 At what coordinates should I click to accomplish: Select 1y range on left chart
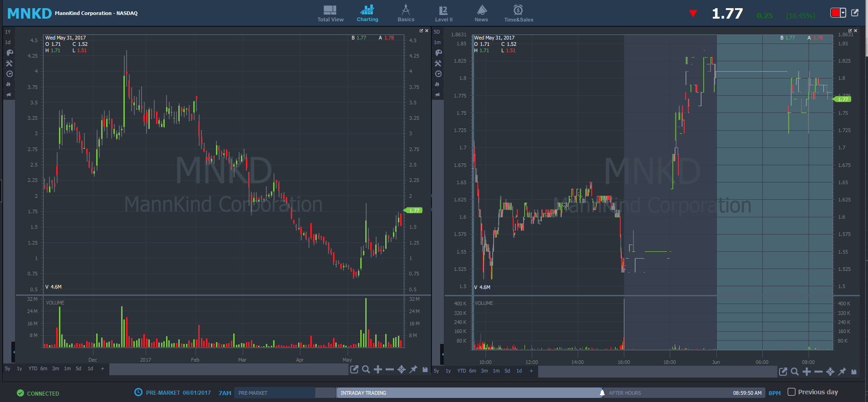pyautogui.click(x=20, y=369)
